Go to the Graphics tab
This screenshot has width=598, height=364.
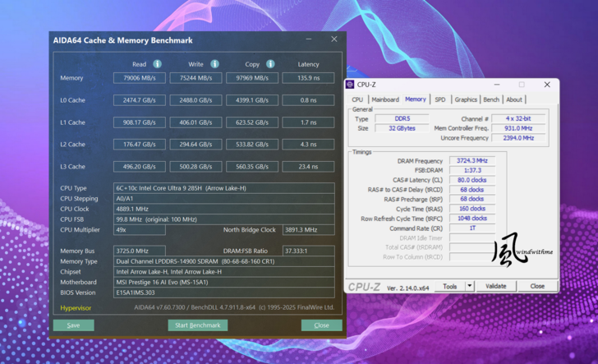click(466, 99)
